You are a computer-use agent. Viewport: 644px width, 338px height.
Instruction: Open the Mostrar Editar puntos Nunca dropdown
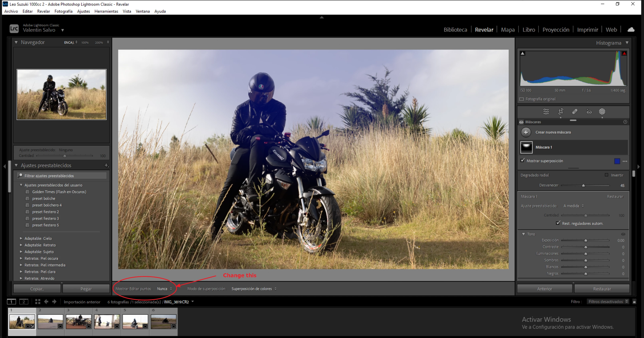click(164, 289)
